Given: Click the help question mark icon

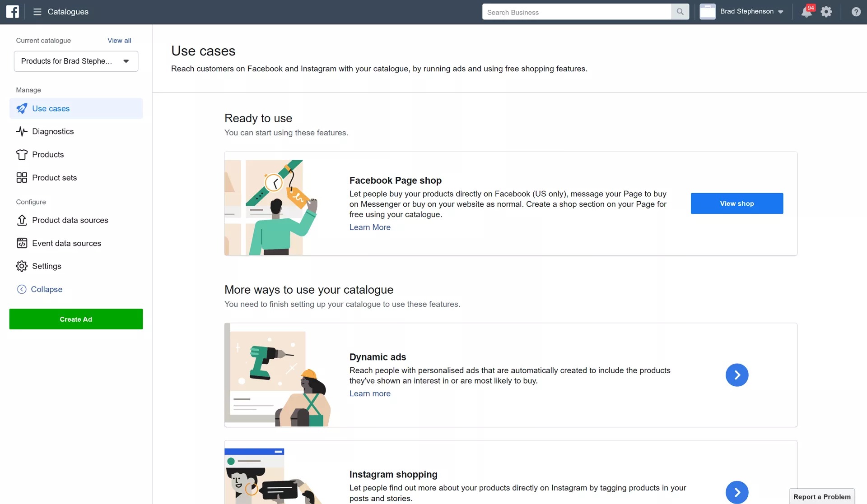Looking at the screenshot, I should (856, 12).
